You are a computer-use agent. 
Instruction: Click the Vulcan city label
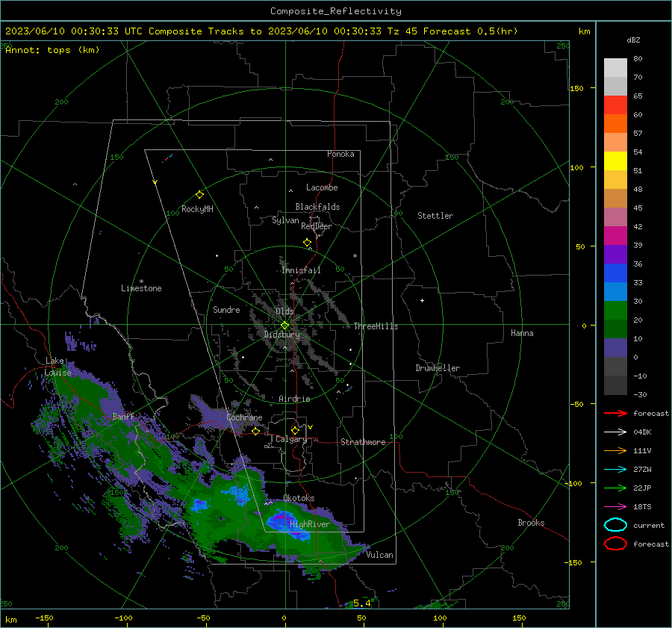tap(379, 555)
